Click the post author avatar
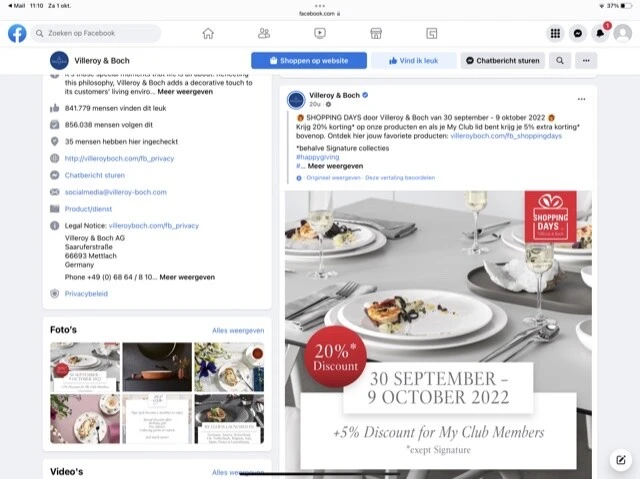 pos(296,100)
